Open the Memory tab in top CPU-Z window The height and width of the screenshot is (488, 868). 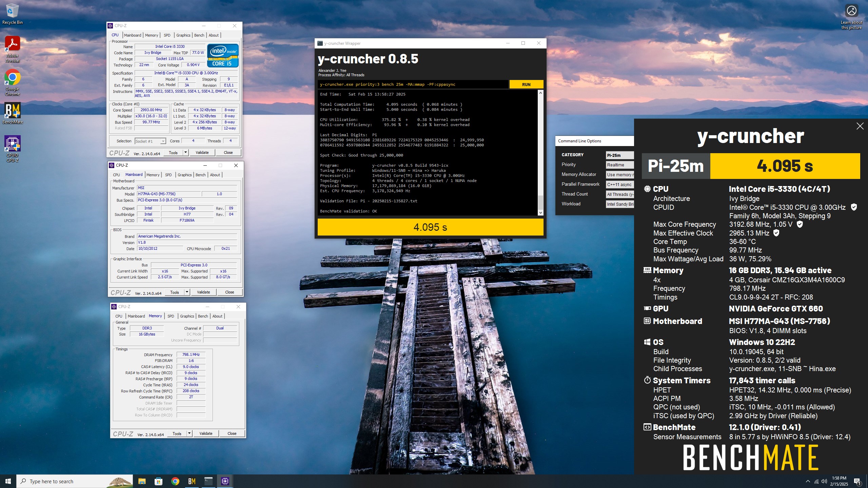pyautogui.click(x=151, y=35)
